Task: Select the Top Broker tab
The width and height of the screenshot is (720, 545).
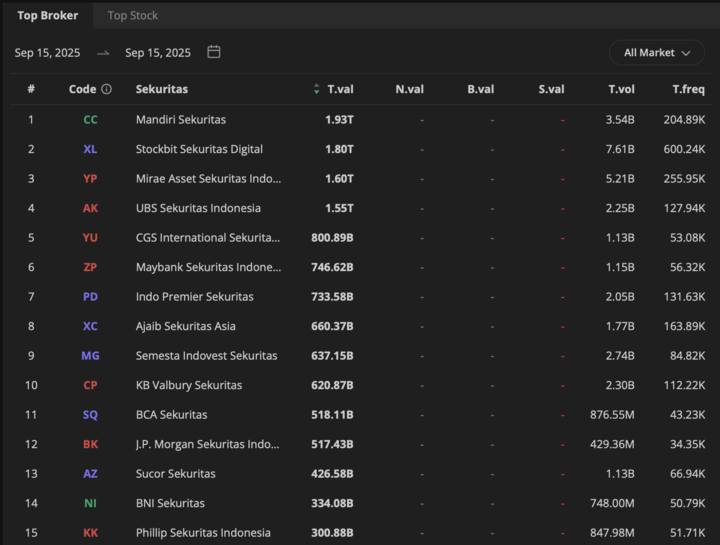Action: 47,15
